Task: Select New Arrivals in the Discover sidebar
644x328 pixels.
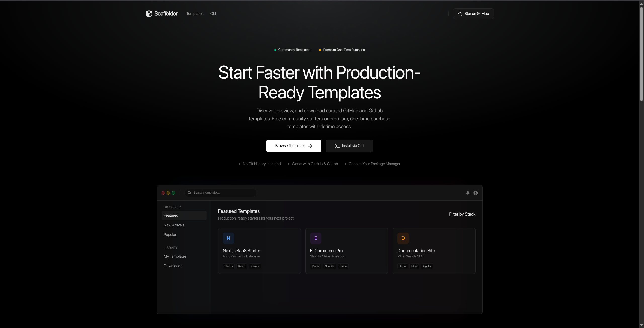Action: coord(174,225)
